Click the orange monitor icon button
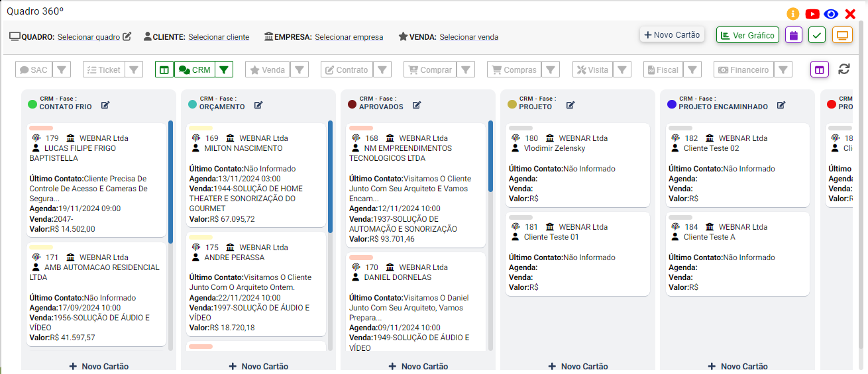868x374 pixels. pos(842,35)
